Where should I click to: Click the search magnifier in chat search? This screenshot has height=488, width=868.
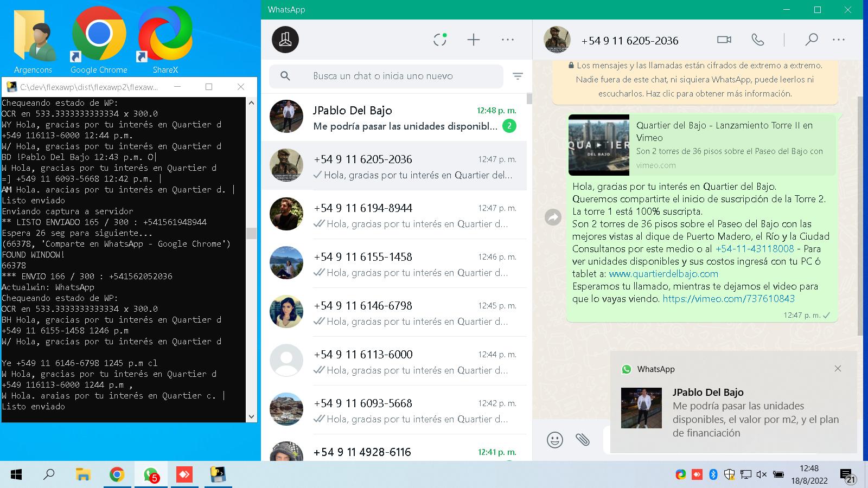coord(285,76)
